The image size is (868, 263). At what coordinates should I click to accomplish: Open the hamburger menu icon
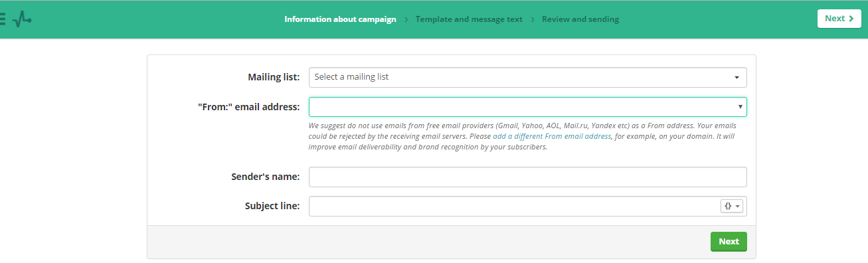point(3,19)
